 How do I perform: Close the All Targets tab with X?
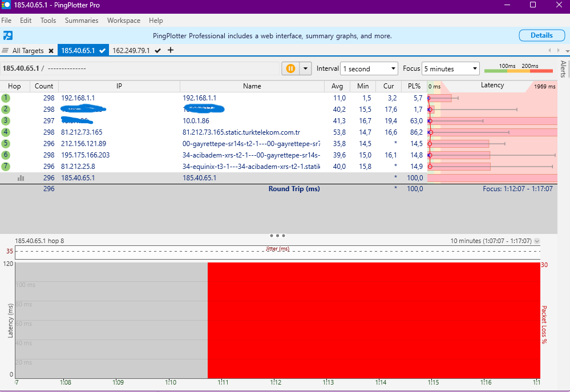[51, 51]
